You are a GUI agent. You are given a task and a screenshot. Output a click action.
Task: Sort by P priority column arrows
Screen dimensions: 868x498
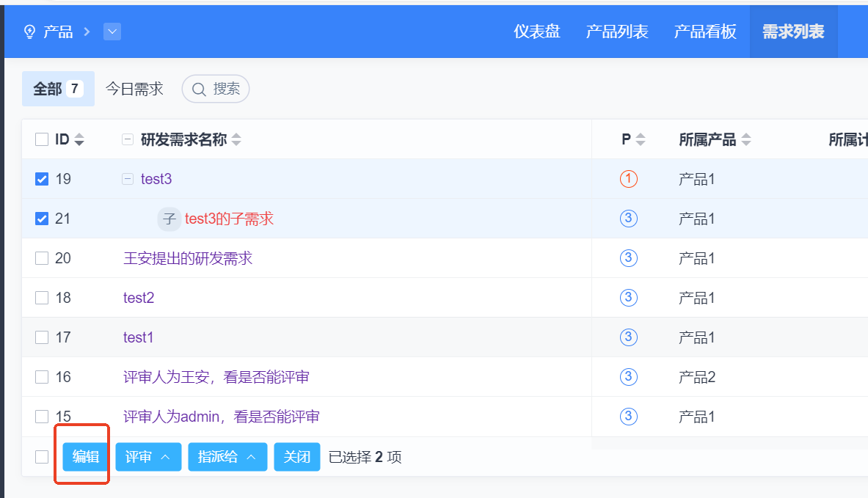pos(641,139)
